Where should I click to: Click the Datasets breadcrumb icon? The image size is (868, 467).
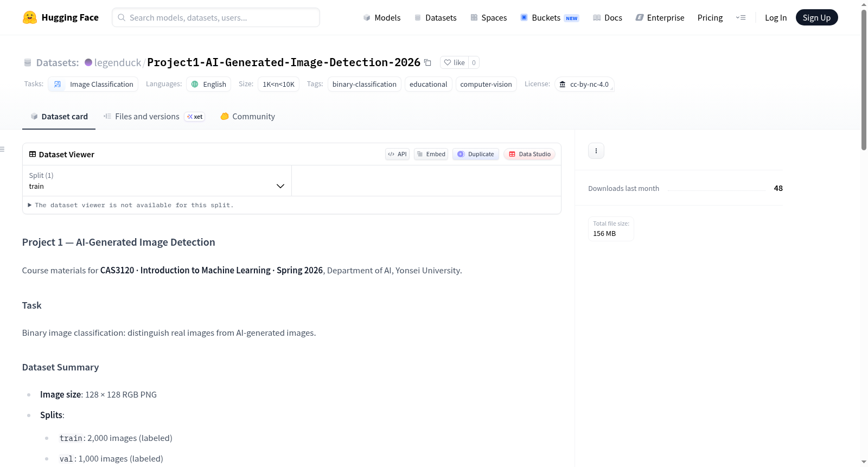[x=28, y=62]
